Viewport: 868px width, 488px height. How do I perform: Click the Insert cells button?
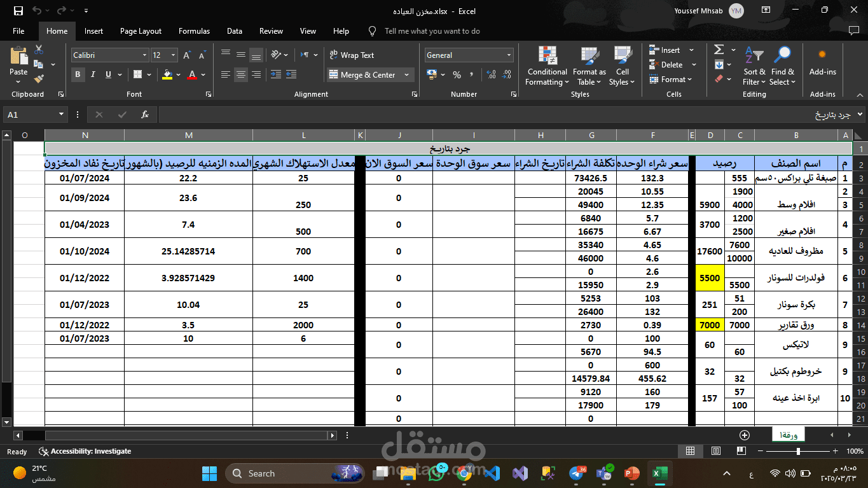tap(665, 50)
